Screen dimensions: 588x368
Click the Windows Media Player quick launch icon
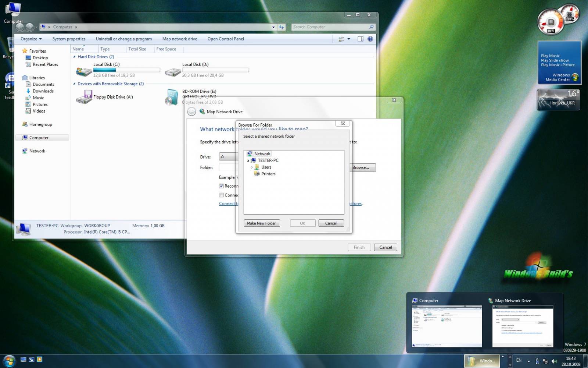pyautogui.click(x=39, y=359)
